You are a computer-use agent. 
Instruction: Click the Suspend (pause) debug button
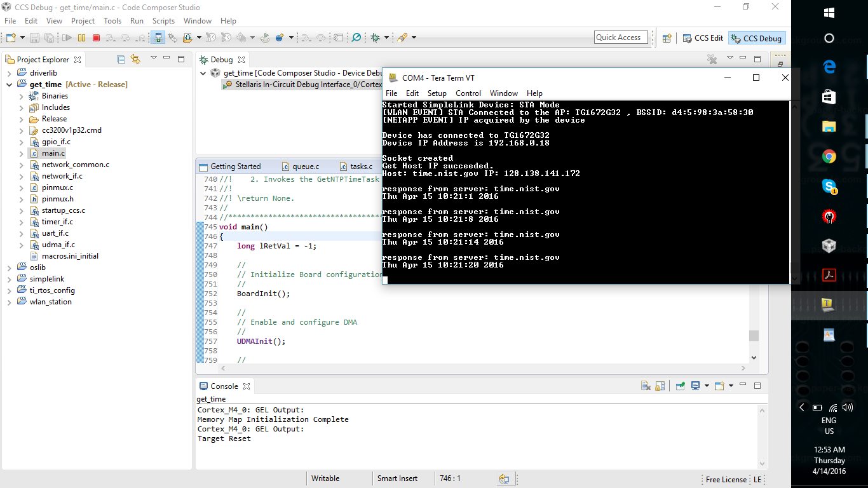81,38
